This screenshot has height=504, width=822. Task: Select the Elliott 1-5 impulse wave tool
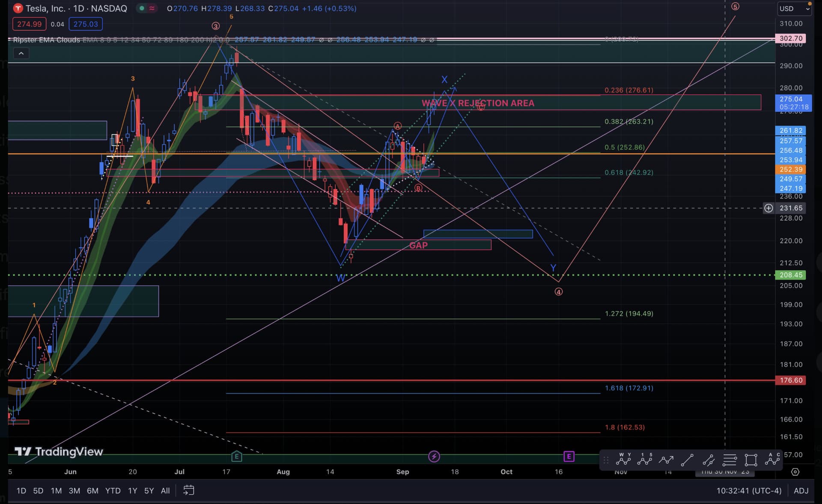(x=645, y=460)
